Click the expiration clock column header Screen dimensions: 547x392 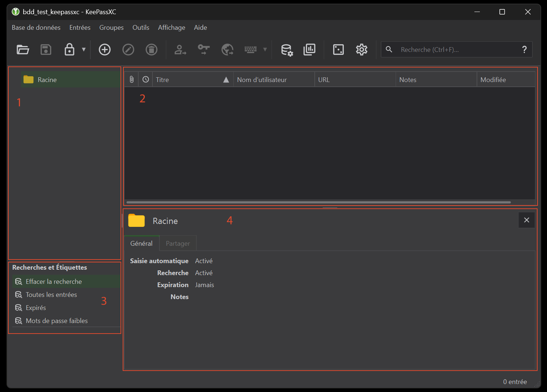pyautogui.click(x=146, y=79)
